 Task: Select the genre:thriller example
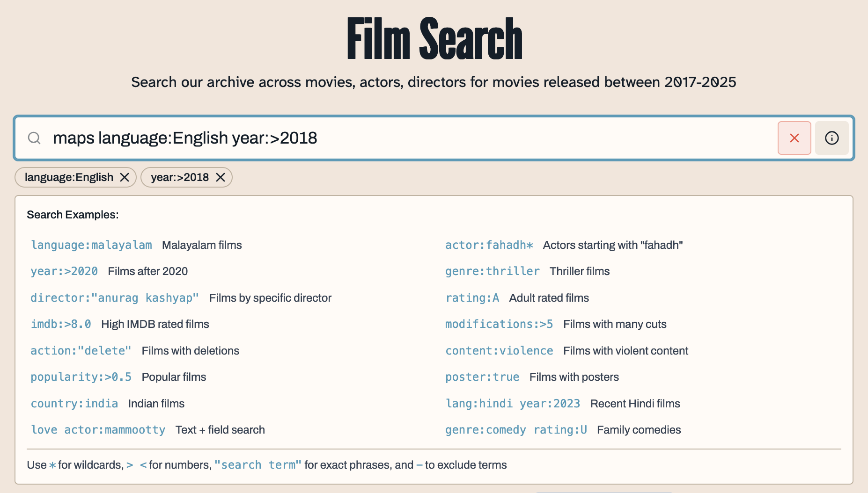(492, 271)
